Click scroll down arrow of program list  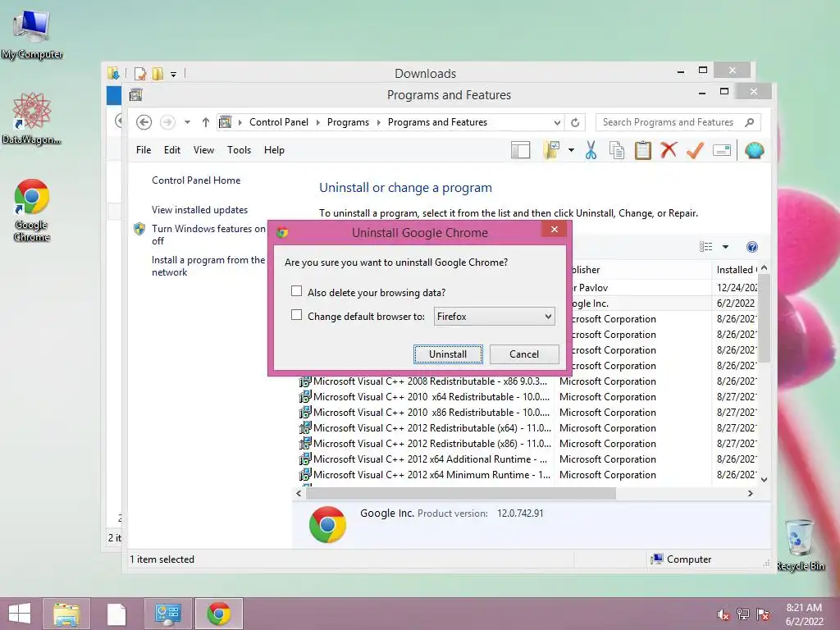[x=765, y=480]
